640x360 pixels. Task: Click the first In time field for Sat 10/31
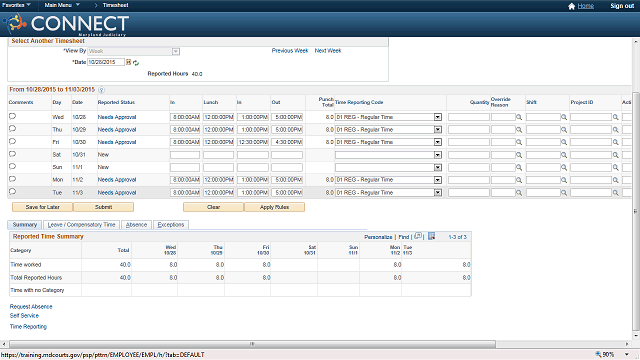(185, 155)
